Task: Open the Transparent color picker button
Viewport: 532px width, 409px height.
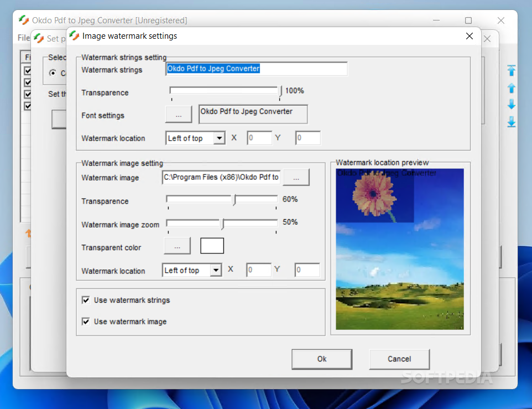Action: click(x=177, y=246)
